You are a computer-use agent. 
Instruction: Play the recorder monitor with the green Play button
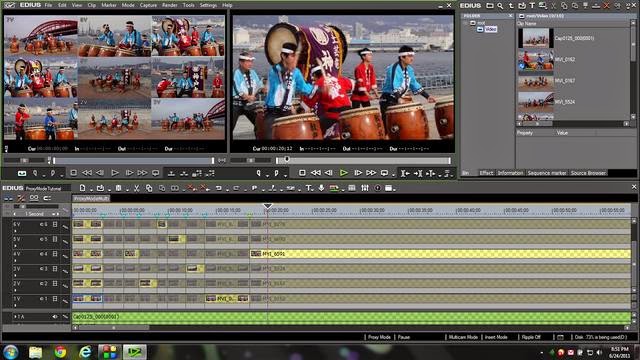[344, 173]
